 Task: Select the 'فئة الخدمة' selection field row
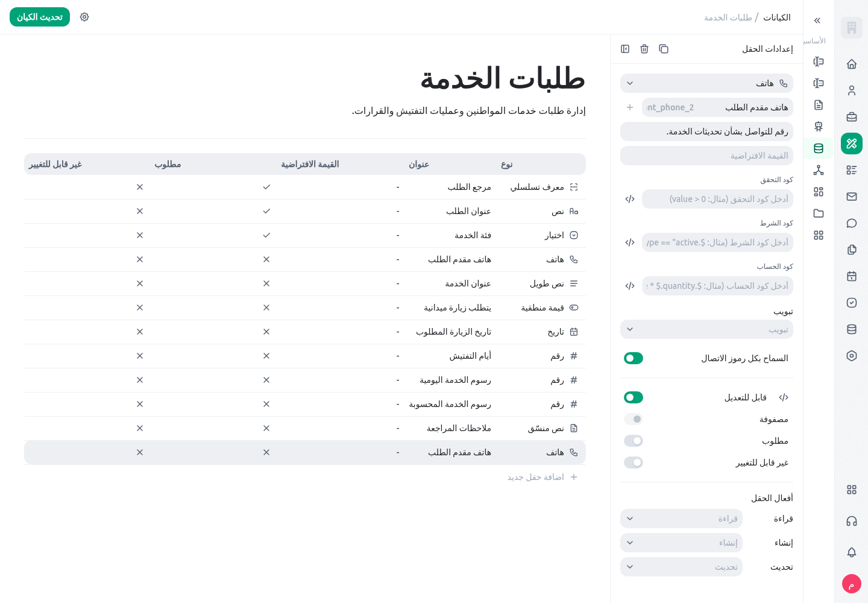click(305, 235)
